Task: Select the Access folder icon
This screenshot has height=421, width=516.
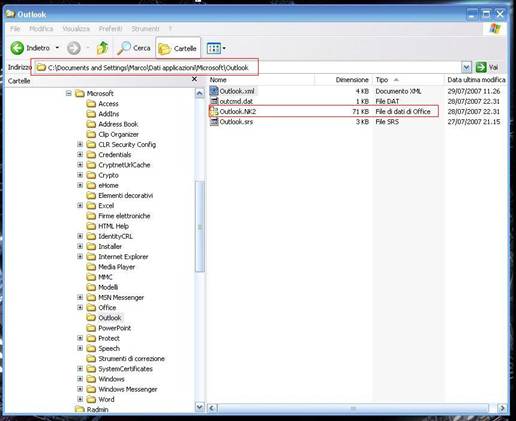Action: click(91, 104)
